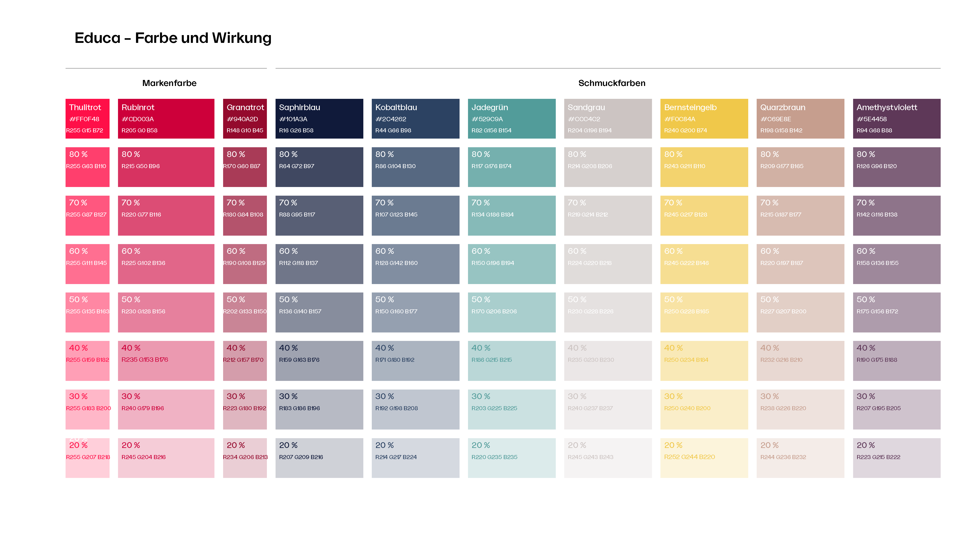
Task: Pick the 20 % Quarzbraun tint R244 G236 B232
Action: point(800,458)
